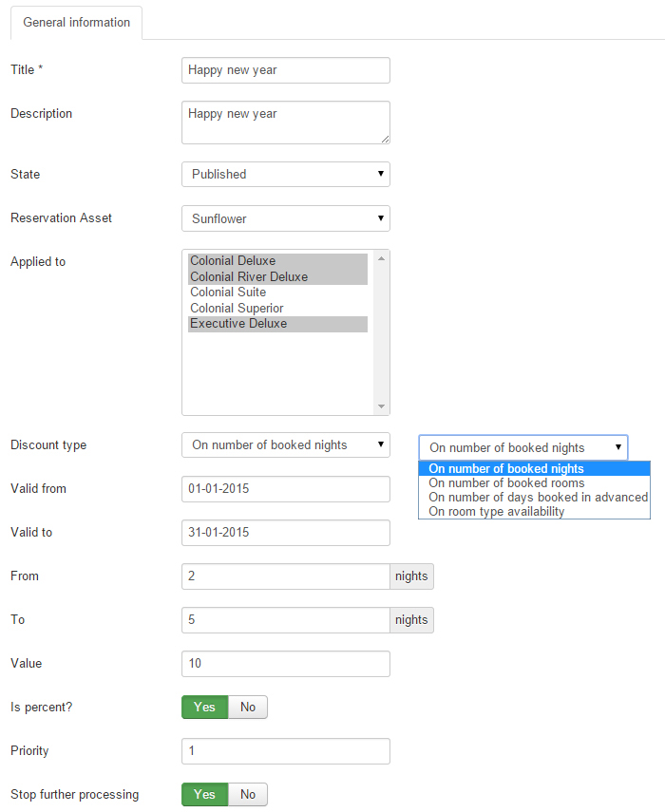The image size is (665, 812).
Task: Deselect the Executive Deluxe entry
Action: click(238, 323)
